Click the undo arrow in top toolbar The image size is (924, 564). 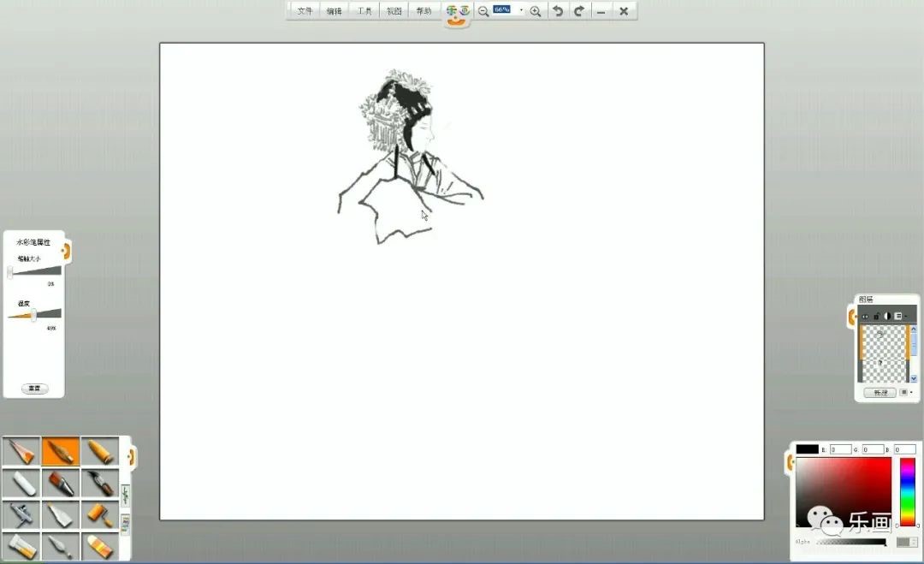[558, 11]
